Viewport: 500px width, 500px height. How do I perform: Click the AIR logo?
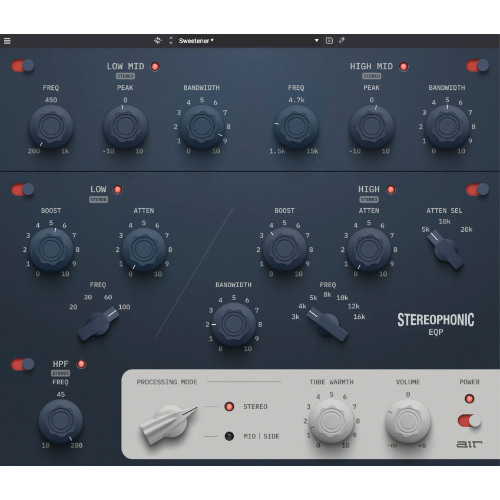[x=469, y=444]
